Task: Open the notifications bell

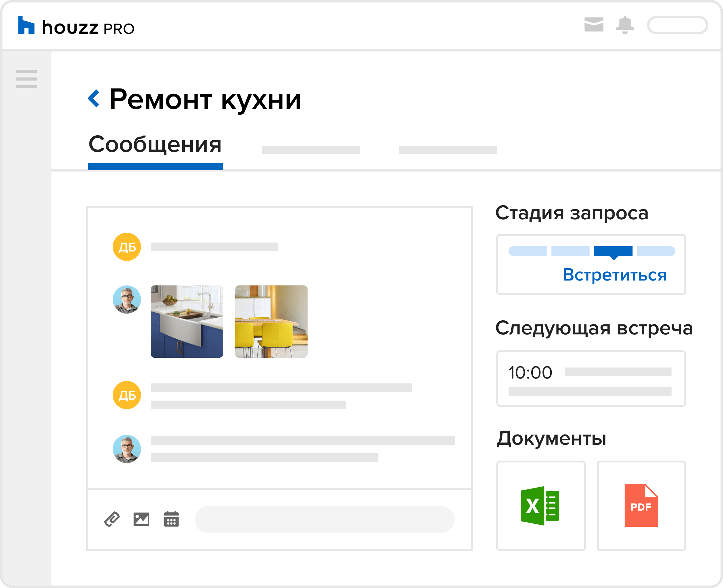Action: click(625, 25)
